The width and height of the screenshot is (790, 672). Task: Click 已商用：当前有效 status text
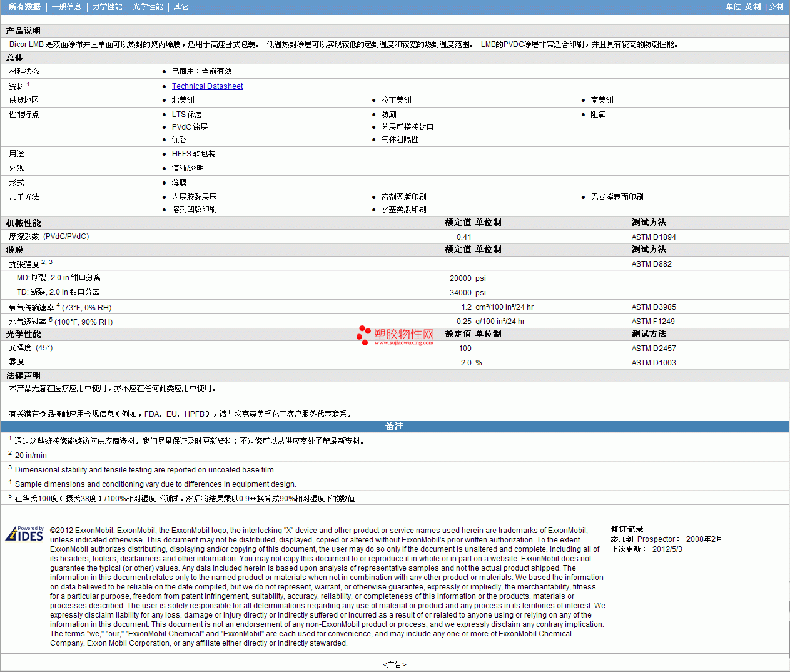pos(201,71)
